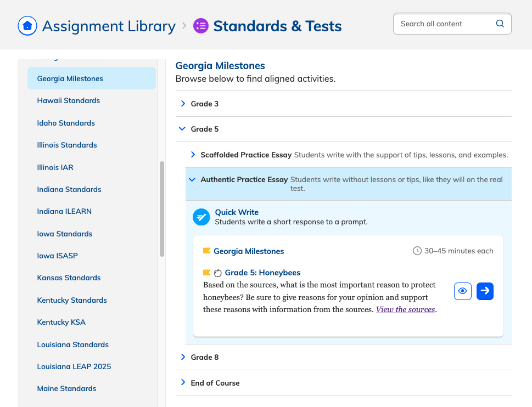This screenshot has height=407, width=532.
Task: Open Iowa Standards from the sidebar
Action: point(64,234)
